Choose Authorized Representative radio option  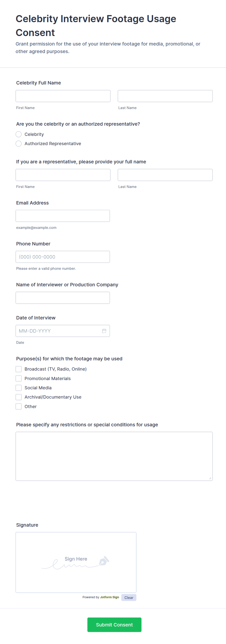(x=19, y=143)
